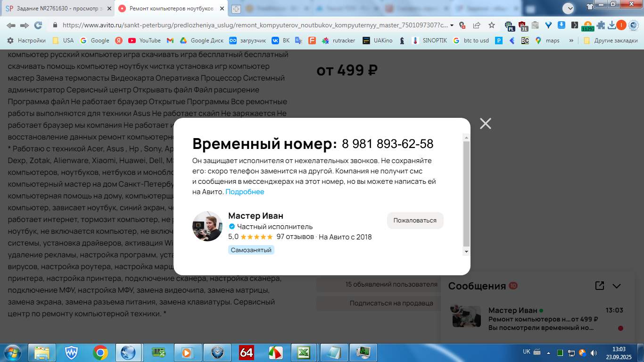The image size is (644, 362).
Task: Open Excel from the taskbar
Action: pos(303,353)
